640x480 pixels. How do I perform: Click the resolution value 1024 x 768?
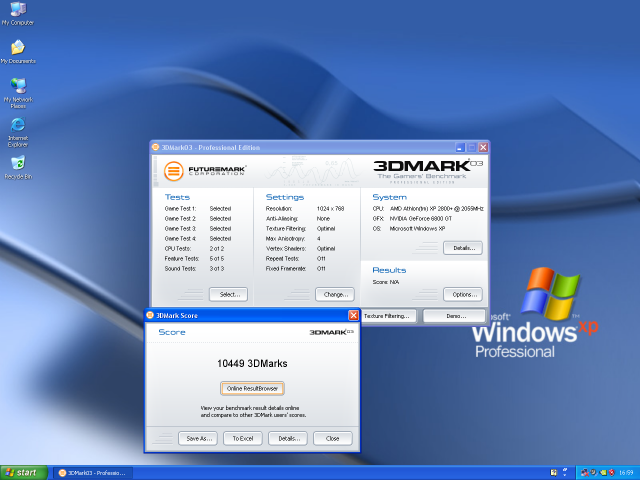[330, 209]
